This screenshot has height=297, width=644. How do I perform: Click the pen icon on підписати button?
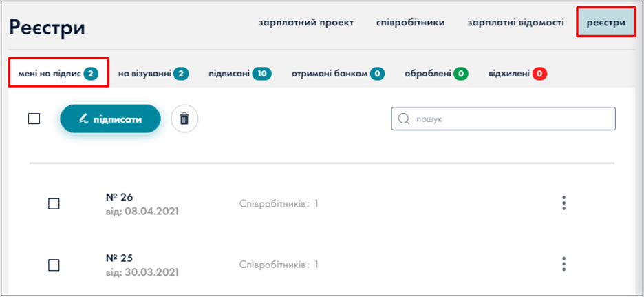click(x=84, y=119)
